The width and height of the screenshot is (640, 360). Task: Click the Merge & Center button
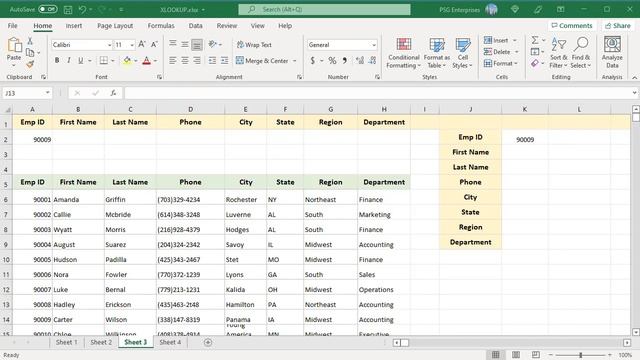(262, 60)
